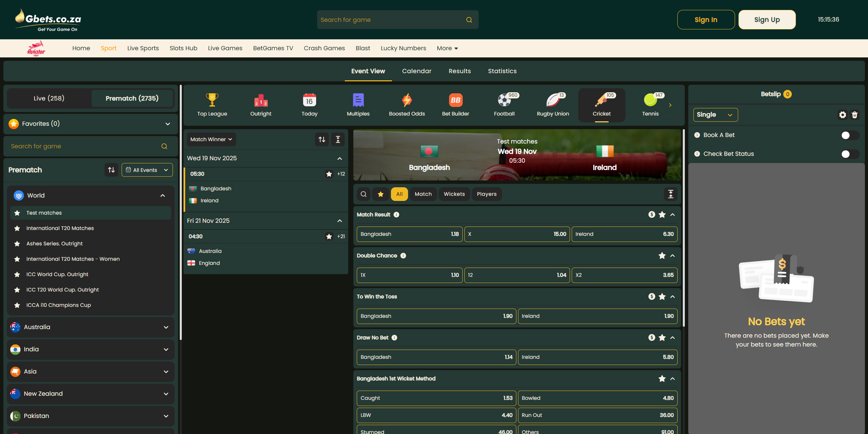Viewport: 868px width, 434px height.
Task: Click the Sign Up button
Action: tap(767, 19)
